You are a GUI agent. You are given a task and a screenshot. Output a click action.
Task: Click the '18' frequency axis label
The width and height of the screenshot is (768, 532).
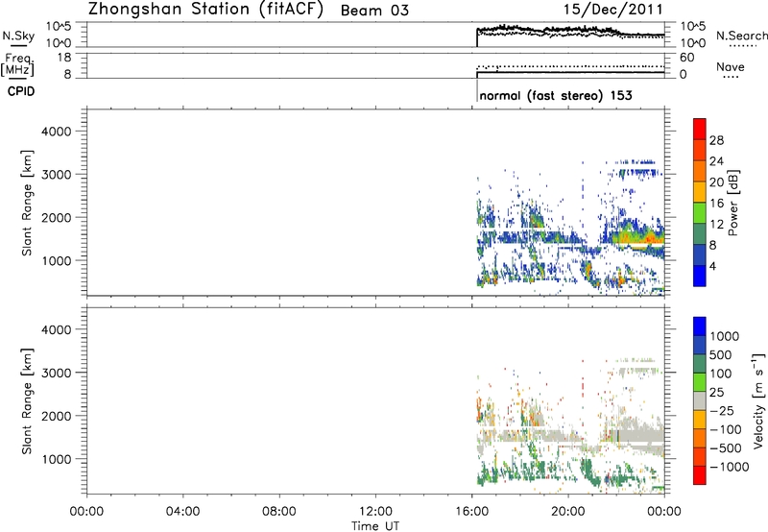[x=63, y=58]
